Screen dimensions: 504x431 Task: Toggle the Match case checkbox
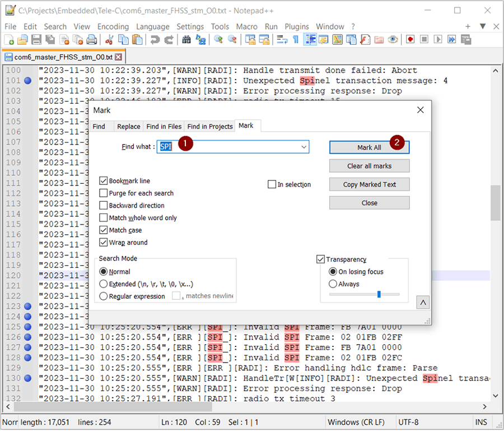point(103,230)
